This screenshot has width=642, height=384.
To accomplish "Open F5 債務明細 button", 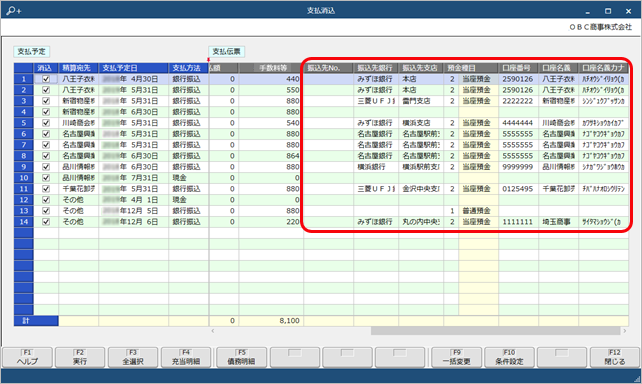I will click(x=241, y=357).
